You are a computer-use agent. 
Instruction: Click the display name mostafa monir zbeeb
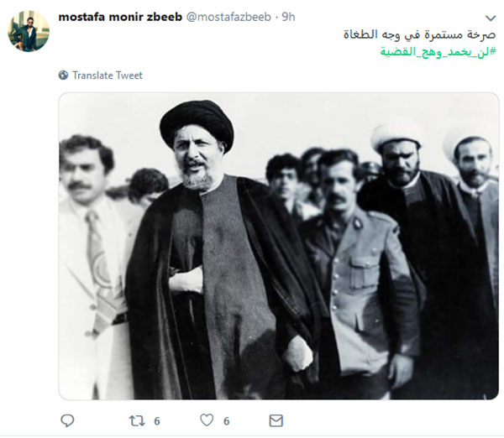coord(120,17)
